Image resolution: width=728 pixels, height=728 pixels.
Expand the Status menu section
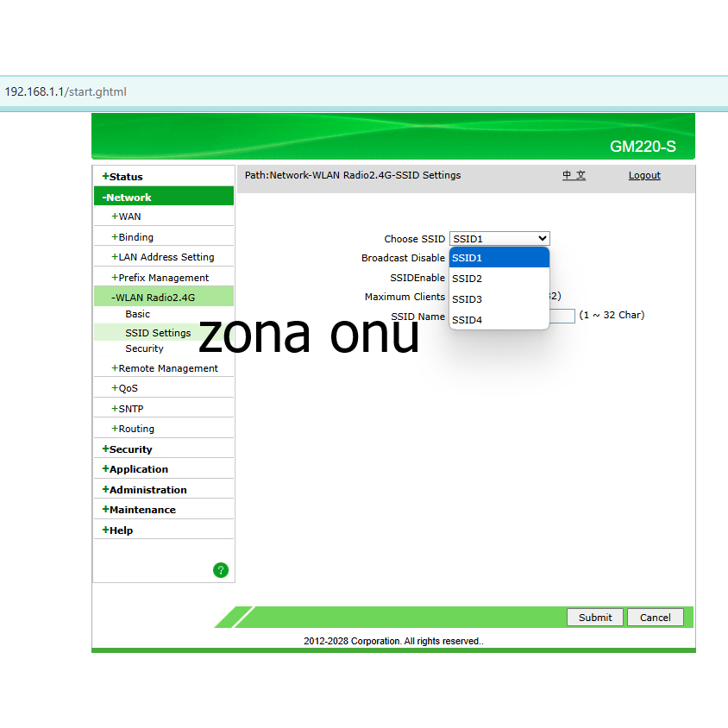coord(122,177)
